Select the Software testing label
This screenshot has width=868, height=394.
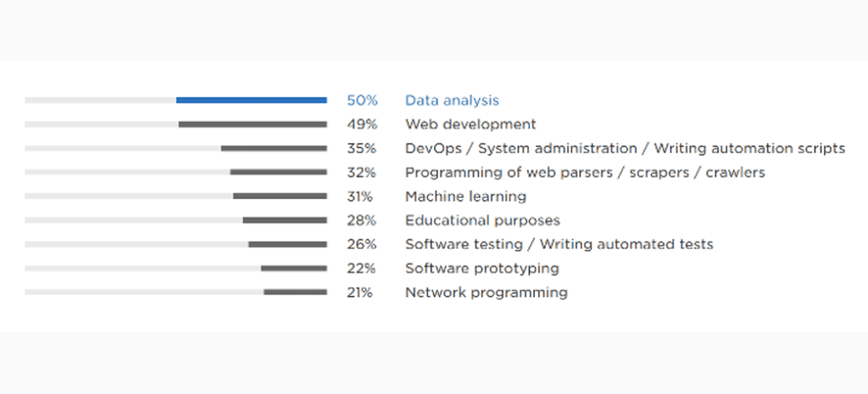point(559,245)
